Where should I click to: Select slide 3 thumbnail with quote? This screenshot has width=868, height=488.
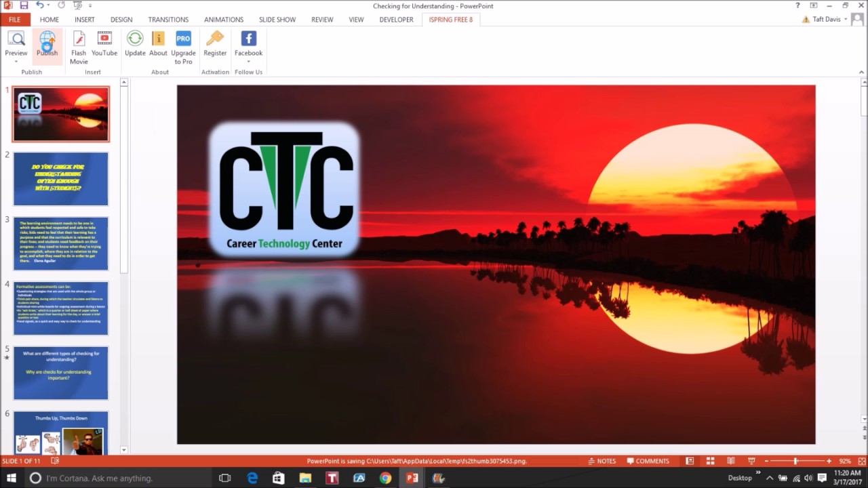tap(61, 243)
